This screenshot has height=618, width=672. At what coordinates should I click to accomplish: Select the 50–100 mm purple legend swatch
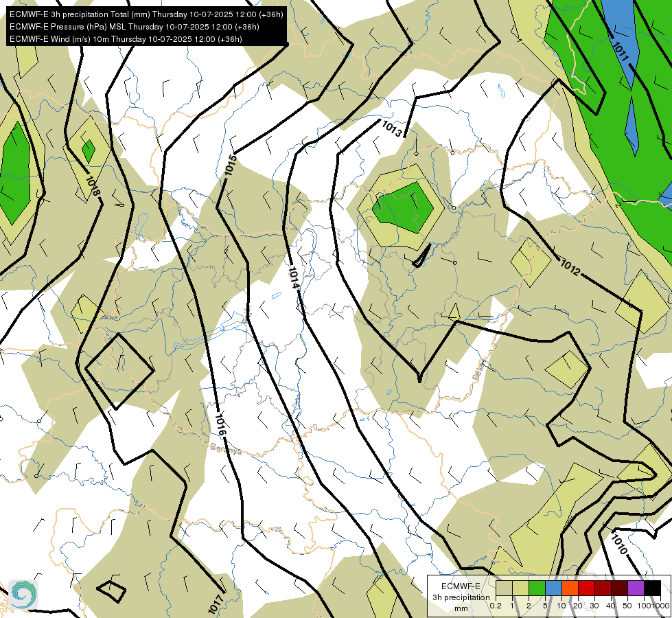pyautogui.click(x=636, y=588)
